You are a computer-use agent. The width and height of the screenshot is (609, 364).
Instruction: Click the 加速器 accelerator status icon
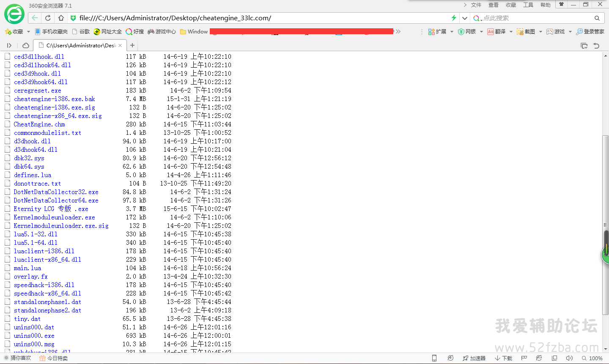point(474,358)
